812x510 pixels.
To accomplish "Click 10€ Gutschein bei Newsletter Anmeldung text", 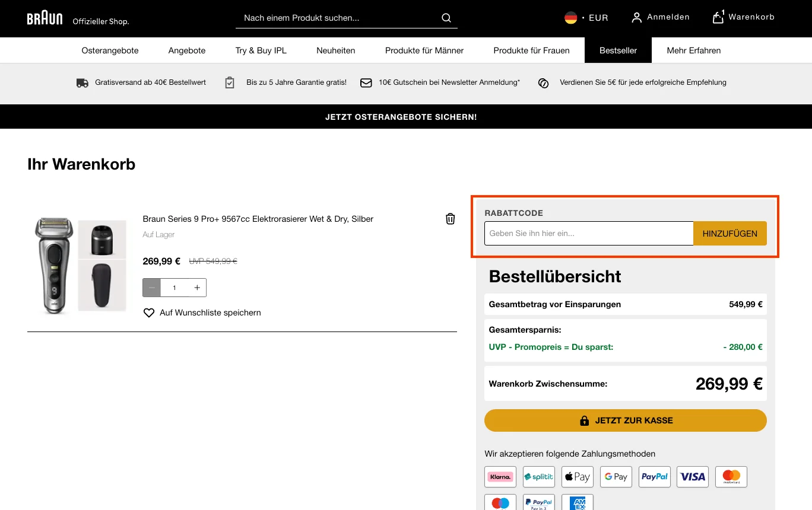I will (x=449, y=82).
